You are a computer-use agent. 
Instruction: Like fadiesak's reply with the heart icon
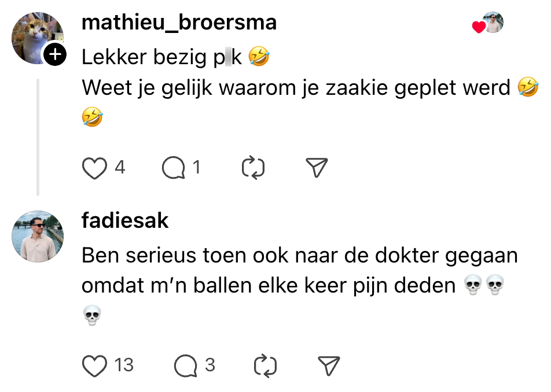point(95,366)
